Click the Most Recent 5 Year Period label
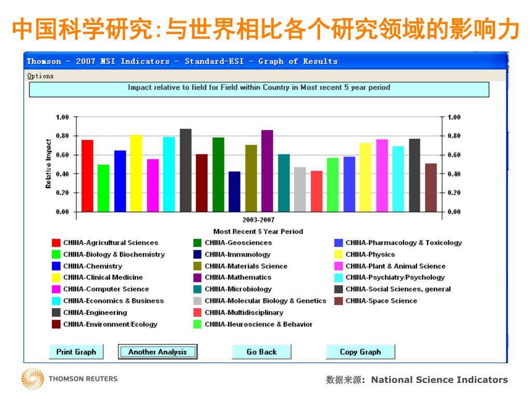Viewport: 532px width, 399px height. 258,231
